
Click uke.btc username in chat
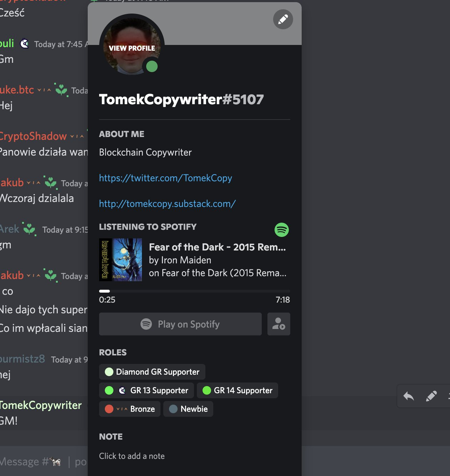pos(17,90)
